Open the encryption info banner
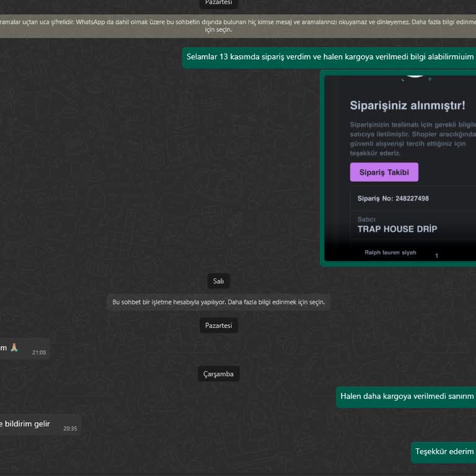The height and width of the screenshot is (476, 476). [x=238, y=26]
